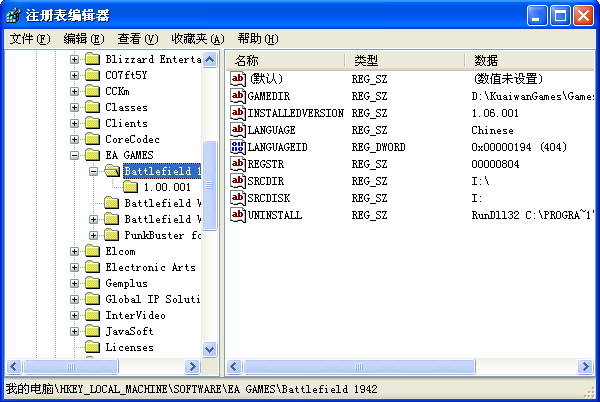
Task: Expand the Elcom key
Action: coord(75,251)
